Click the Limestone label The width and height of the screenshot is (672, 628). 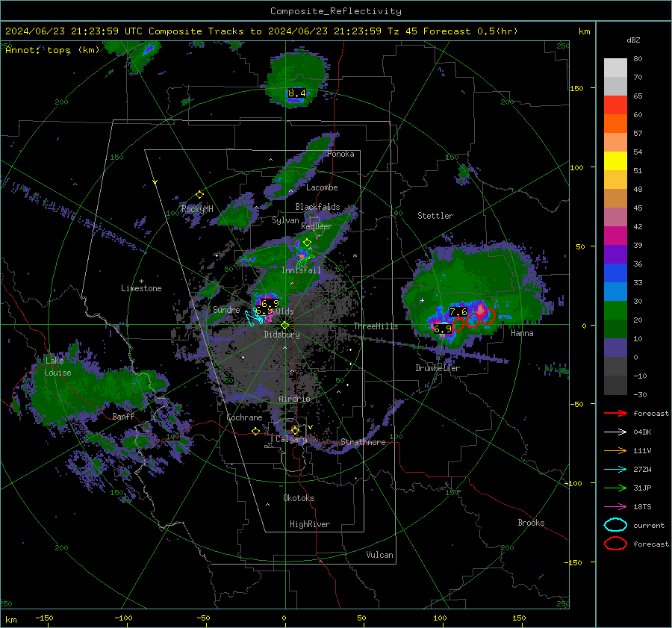tap(141, 288)
